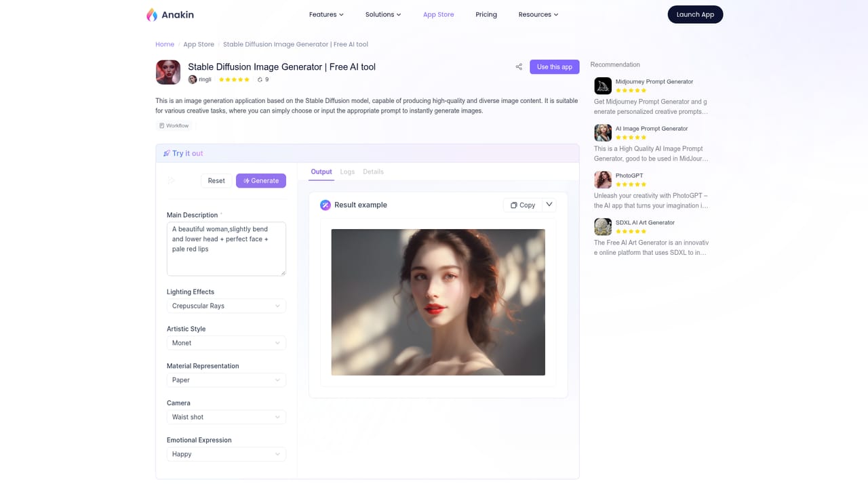The image size is (868, 488).
Task: Click the Launch App button
Action: coord(695,14)
